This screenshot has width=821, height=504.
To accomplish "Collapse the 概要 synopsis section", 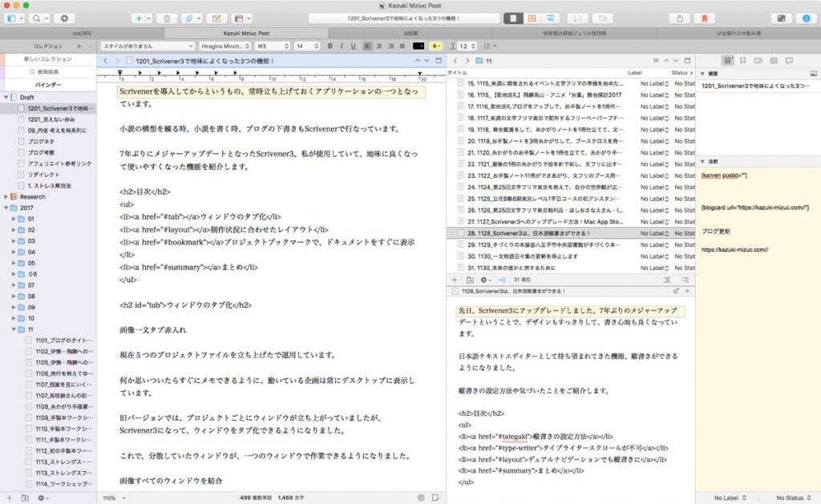I will [x=702, y=74].
